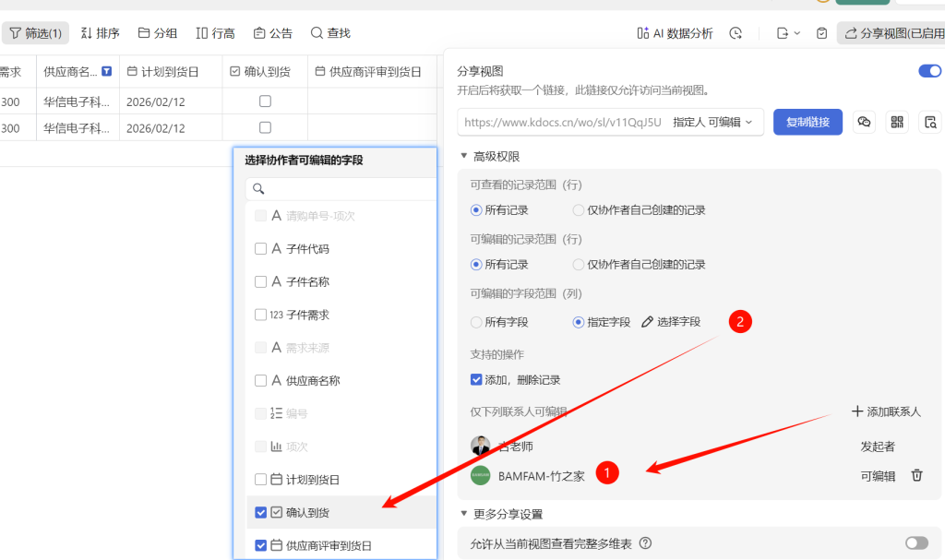Click 添加联系人 plus button

point(886,411)
